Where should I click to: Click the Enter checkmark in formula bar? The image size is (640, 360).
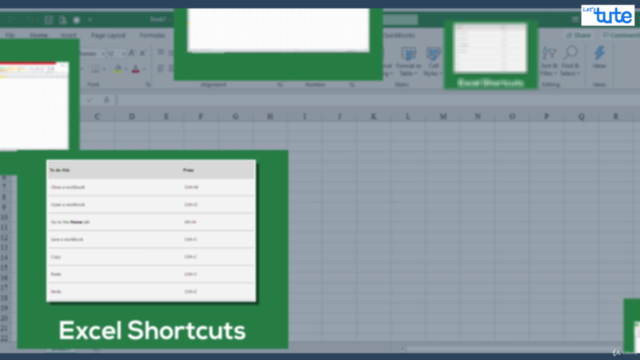pos(90,100)
